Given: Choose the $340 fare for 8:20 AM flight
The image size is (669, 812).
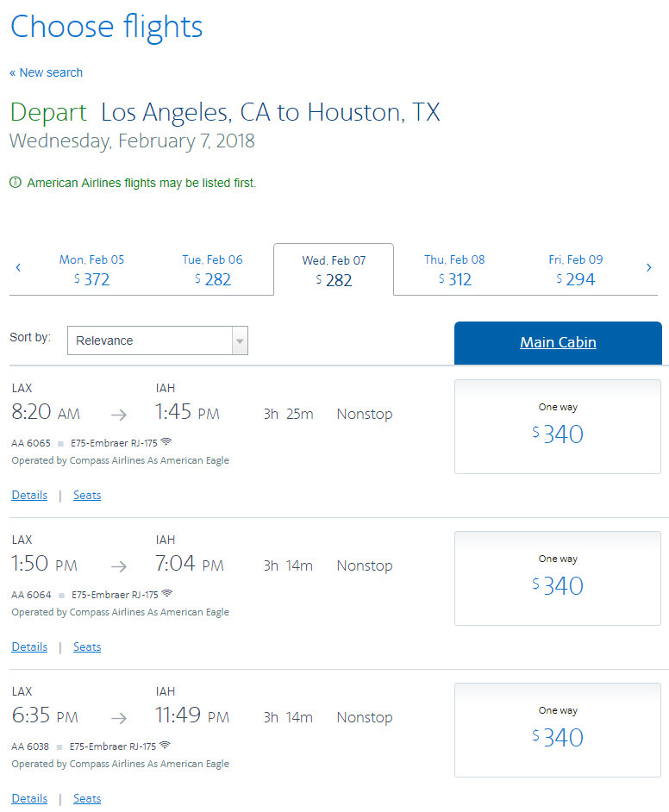Looking at the screenshot, I should coord(558,427).
